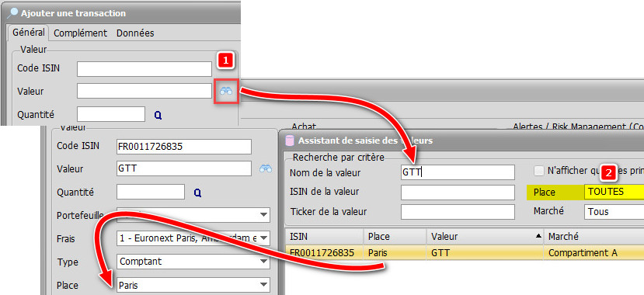
Task: Click the Marché column header in the results table
Action: (594, 236)
